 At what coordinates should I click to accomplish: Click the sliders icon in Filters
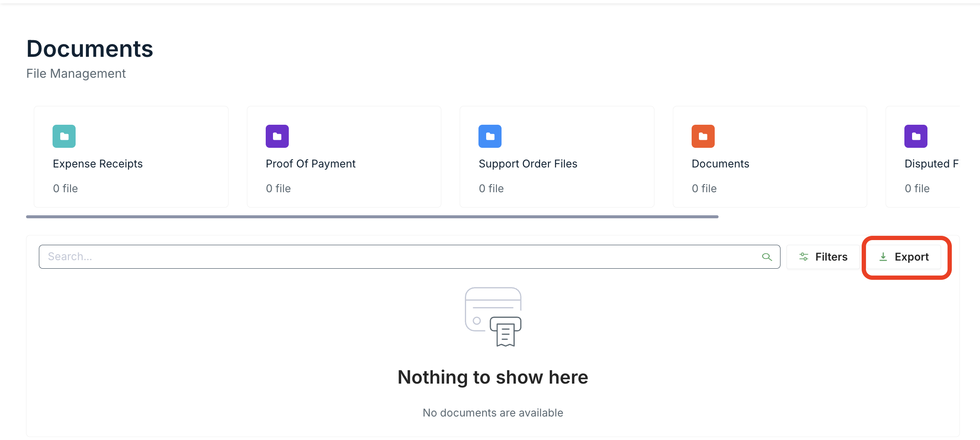pos(804,257)
